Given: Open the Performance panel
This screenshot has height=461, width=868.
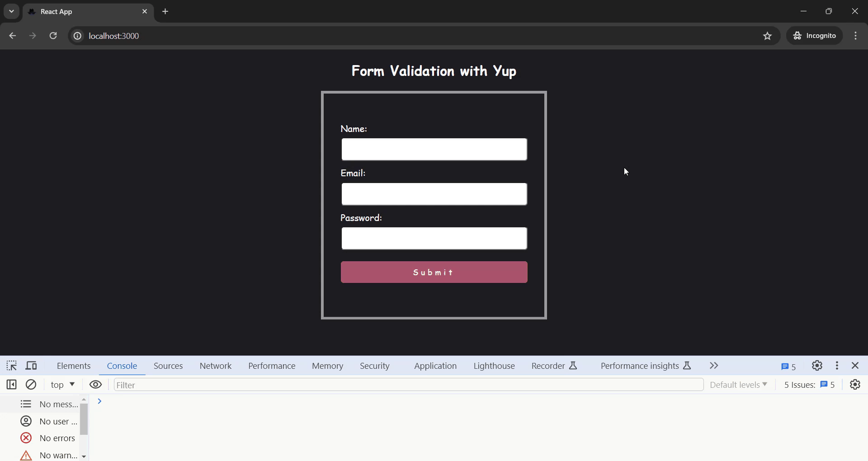Looking at the screenshot, I should pos(272,366).
